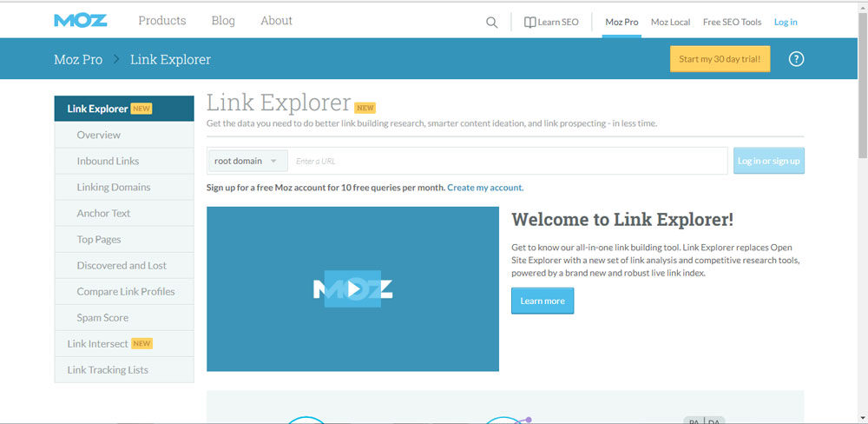Select Inbound Links in the sidebar
This screenshot has height=424, width=868.
tap(108, 161)
